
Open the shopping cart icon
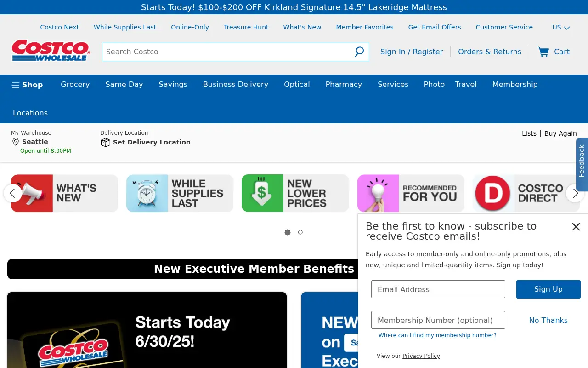[x=543, y=52]
